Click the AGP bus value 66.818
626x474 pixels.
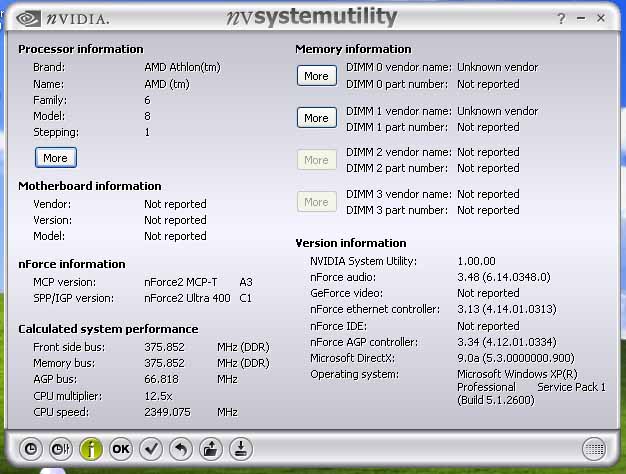tap(161, 379)
